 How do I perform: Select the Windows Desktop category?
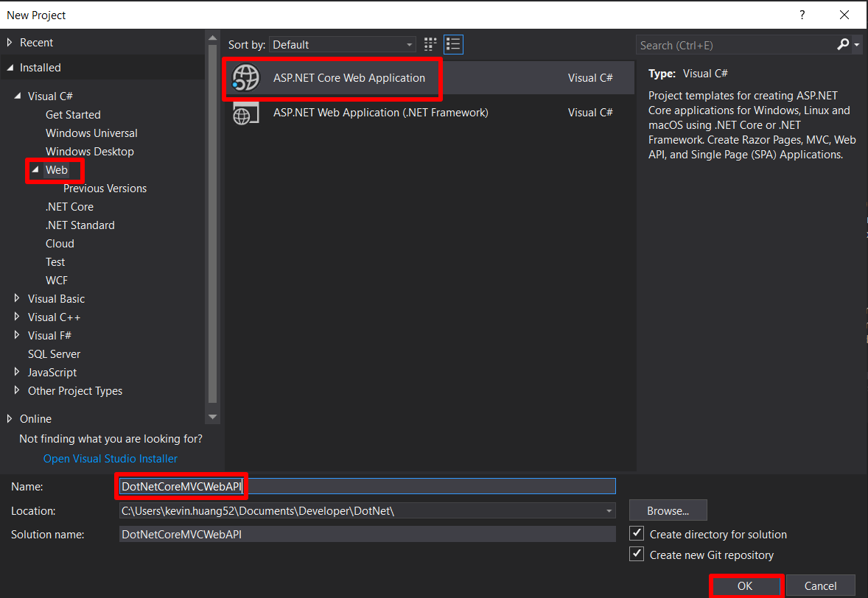point(90,151)
